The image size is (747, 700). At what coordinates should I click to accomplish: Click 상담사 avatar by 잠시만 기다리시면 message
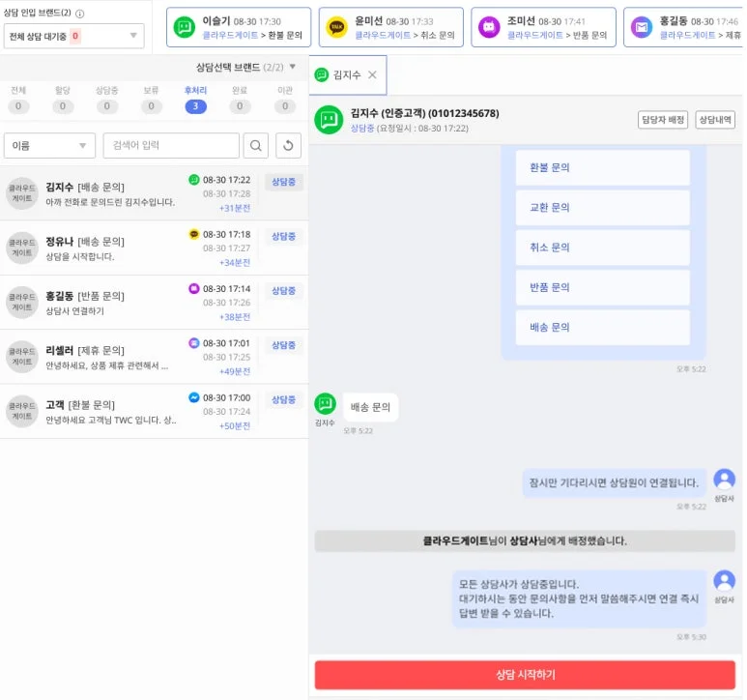click(724, 480)
